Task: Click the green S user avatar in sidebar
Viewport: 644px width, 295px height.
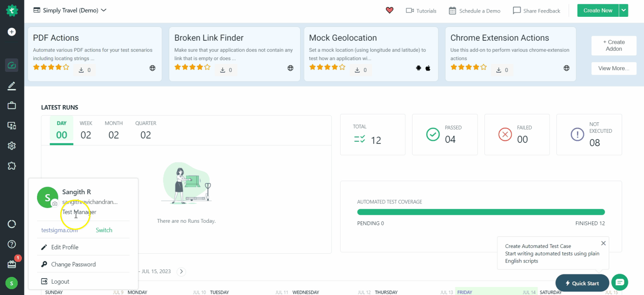Action: click(12, 283)
